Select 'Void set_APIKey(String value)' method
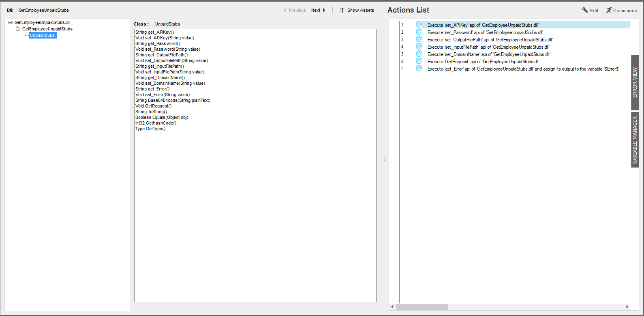Image resolution: width=644 pixels, height=316 pixels. (165, 38)
